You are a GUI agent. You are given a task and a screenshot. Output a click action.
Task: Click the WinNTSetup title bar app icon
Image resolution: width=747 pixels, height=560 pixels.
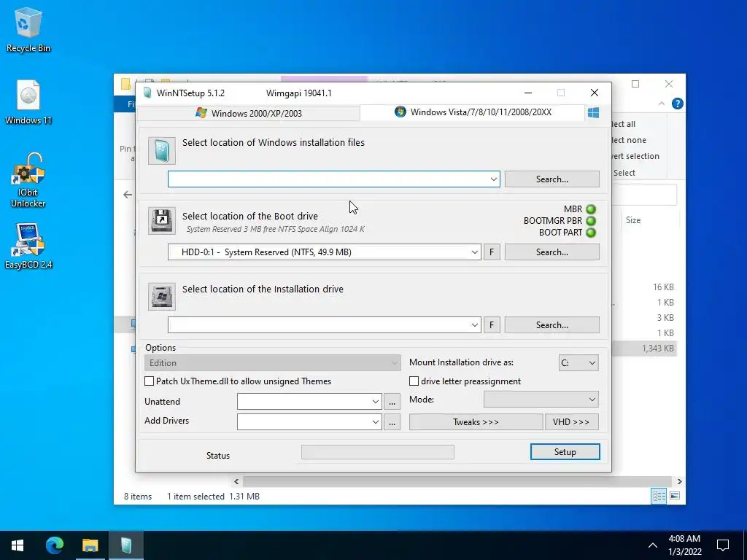click(147, 93)
